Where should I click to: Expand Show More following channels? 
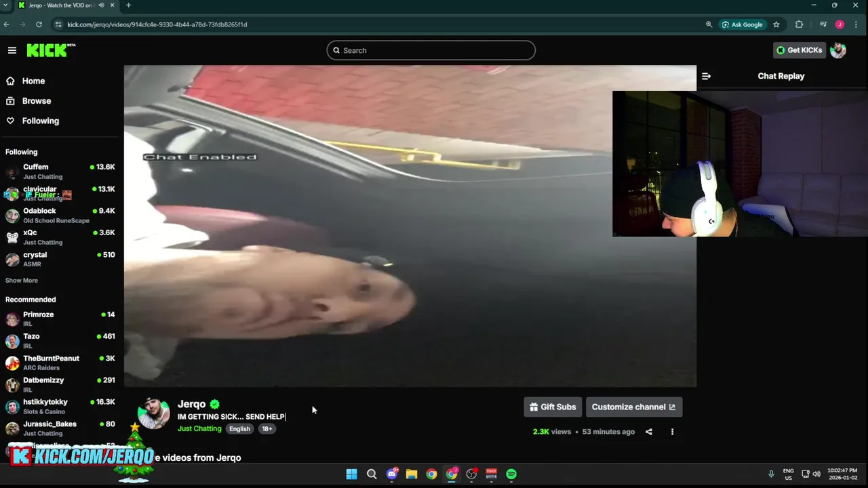point(22,281)
